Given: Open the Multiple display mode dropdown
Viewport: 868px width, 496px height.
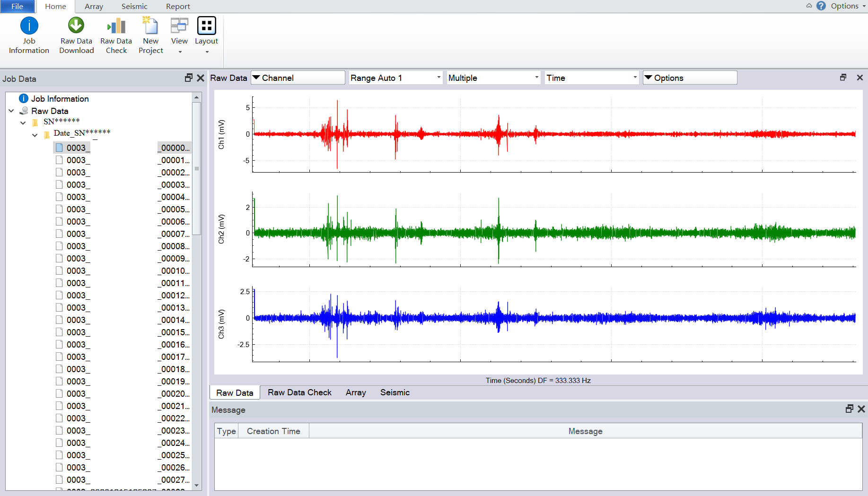Looking at the screenshot, I should tap(493, 78).
